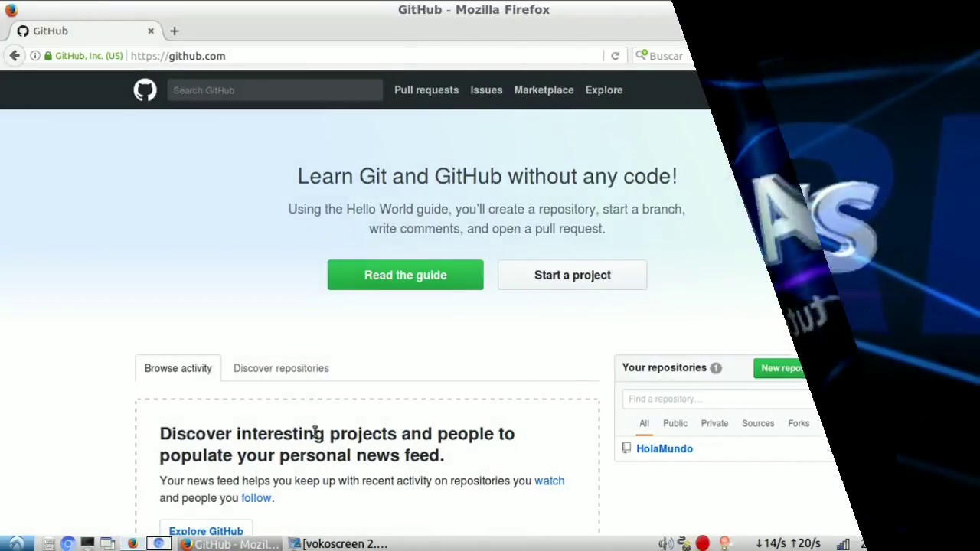
Task: Click the HolaMundo repository book icon
Action: pyautogui.click(x=626, y=448)
